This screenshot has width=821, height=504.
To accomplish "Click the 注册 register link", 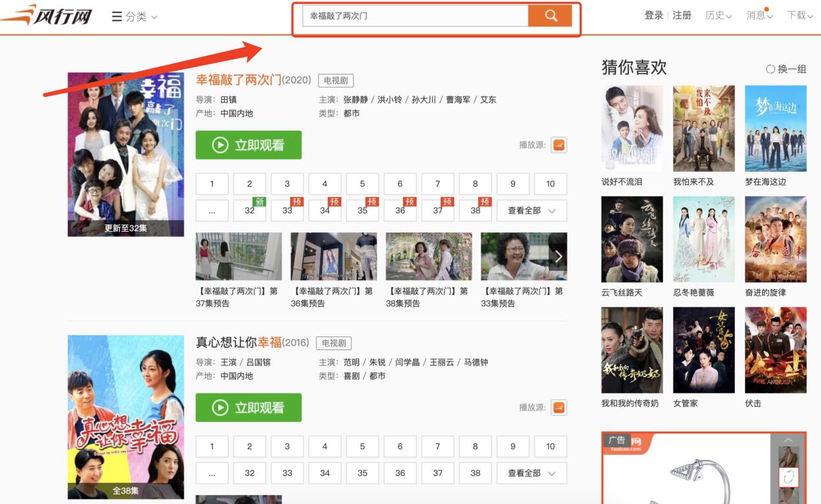I will click(x=682, y=16).
